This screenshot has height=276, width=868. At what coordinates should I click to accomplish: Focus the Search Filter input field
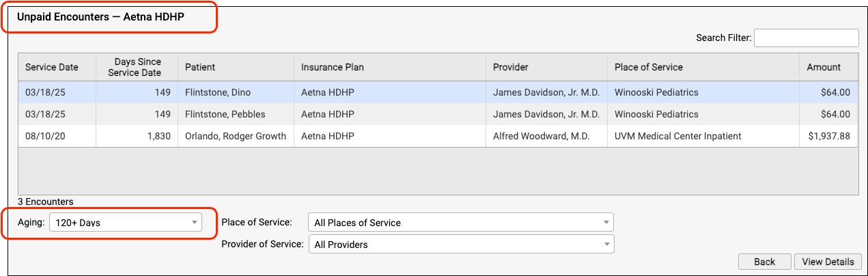(x=807, y=38)
